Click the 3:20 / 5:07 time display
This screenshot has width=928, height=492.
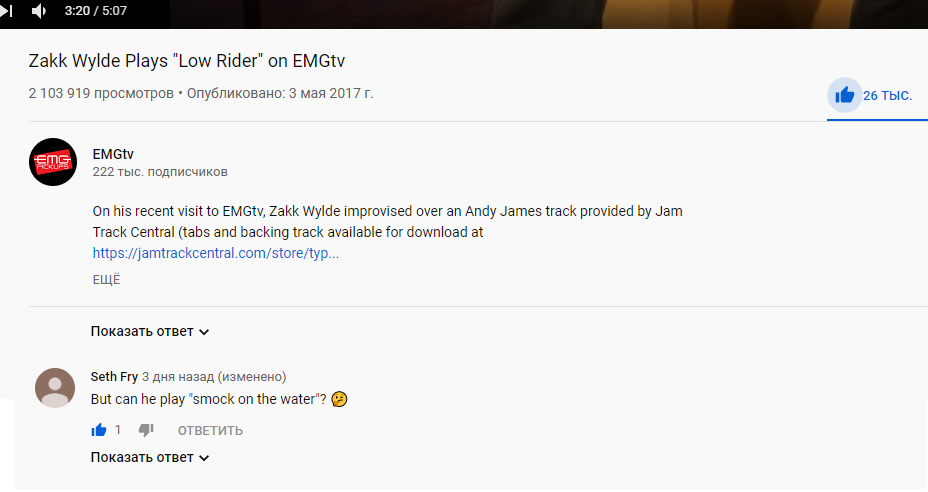click(95, 11)
